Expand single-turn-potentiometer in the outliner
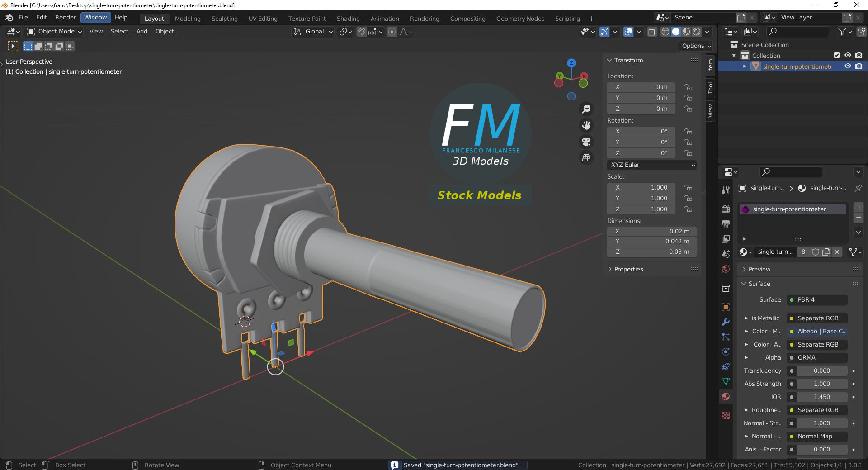 coord(745,66)
